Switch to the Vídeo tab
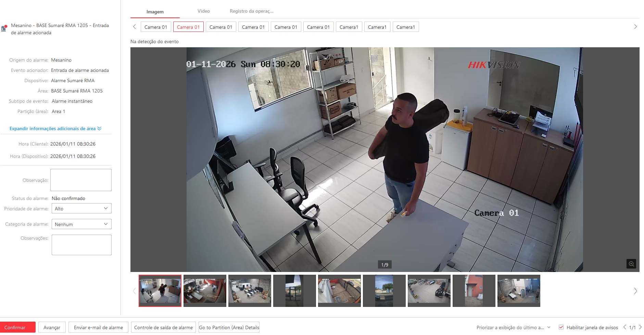 coord(203,11)
